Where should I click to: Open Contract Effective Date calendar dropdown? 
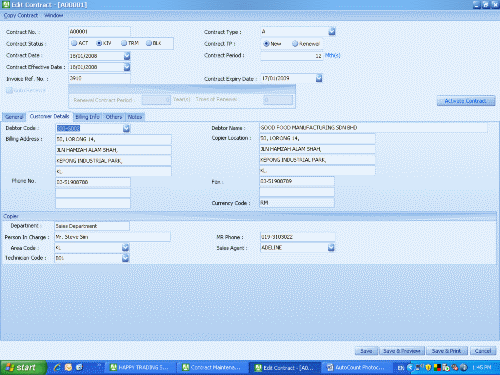click(127, 67)
